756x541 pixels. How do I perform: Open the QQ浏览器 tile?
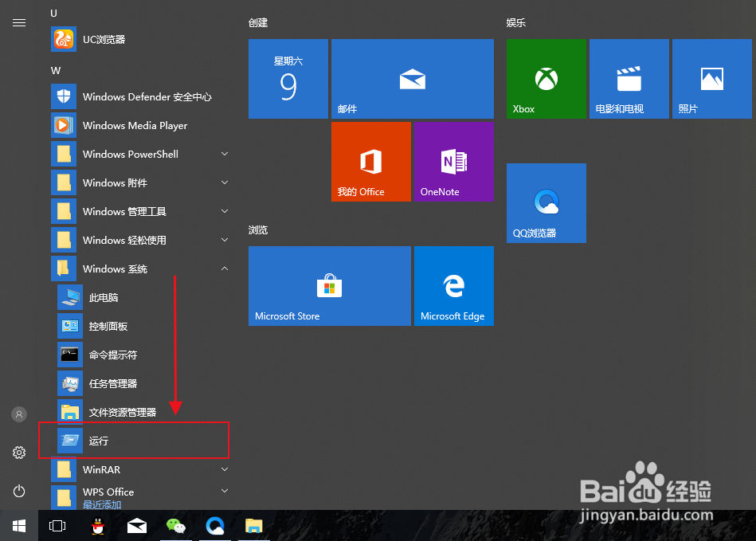tap(546, 203)
